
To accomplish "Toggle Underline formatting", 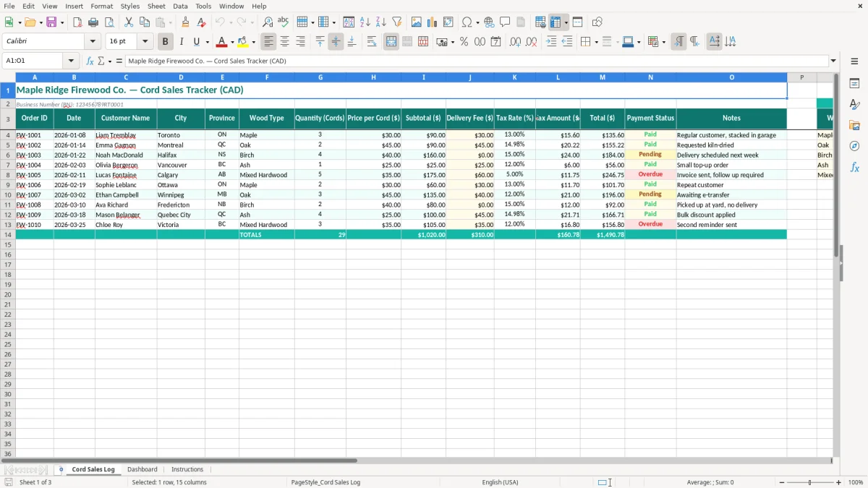I will click(x=196, y=42).
